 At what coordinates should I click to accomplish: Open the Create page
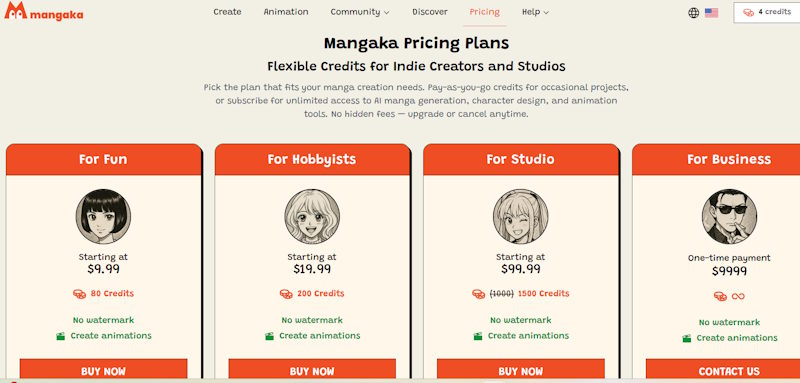click(227, 12)
